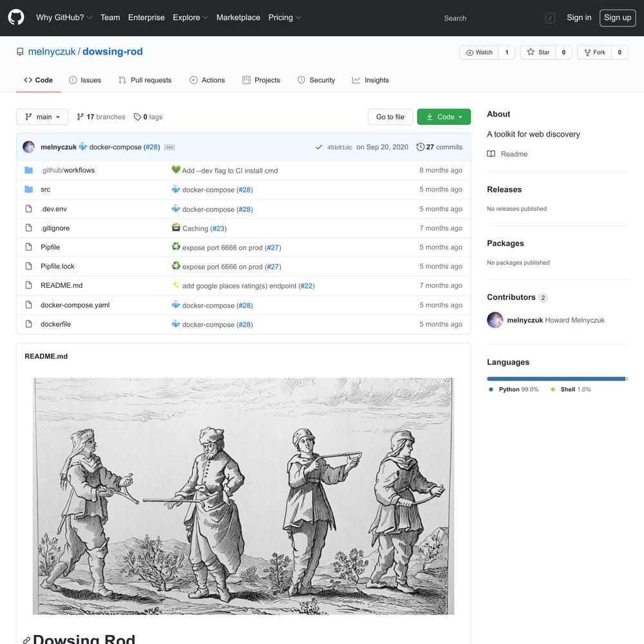The width and height of the screenshot is (644, 644).
Task: Click the Go to file button
Action: pyautogui.click(x=390, y=117)
